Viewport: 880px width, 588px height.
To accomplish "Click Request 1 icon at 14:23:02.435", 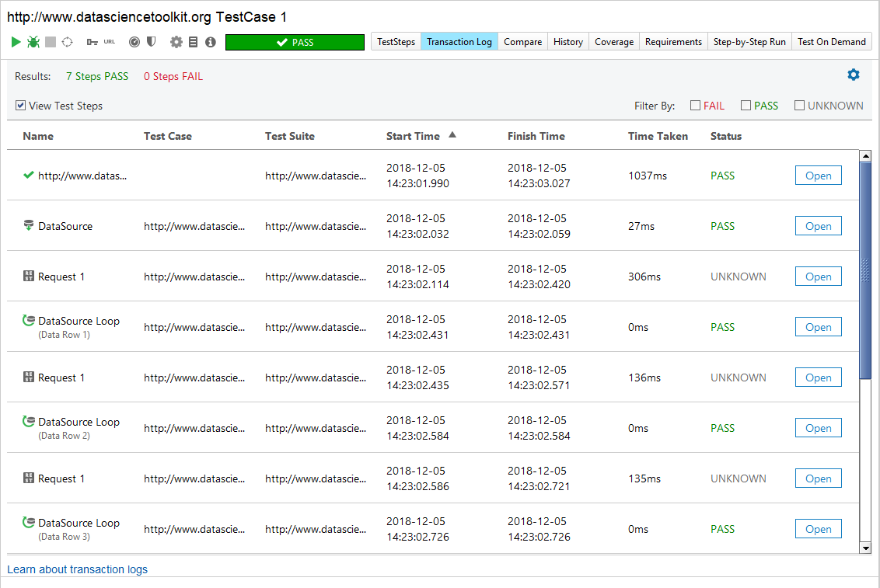I will coord(29,377).
